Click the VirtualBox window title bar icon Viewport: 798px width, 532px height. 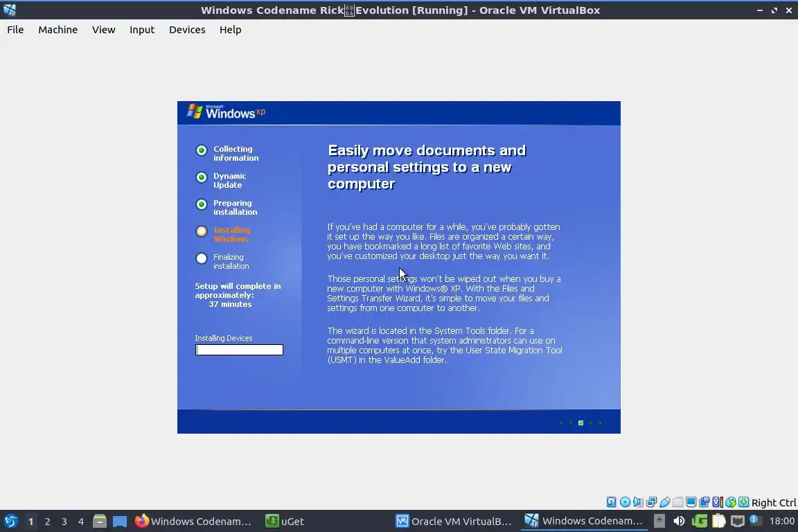[x=10, y=10]
